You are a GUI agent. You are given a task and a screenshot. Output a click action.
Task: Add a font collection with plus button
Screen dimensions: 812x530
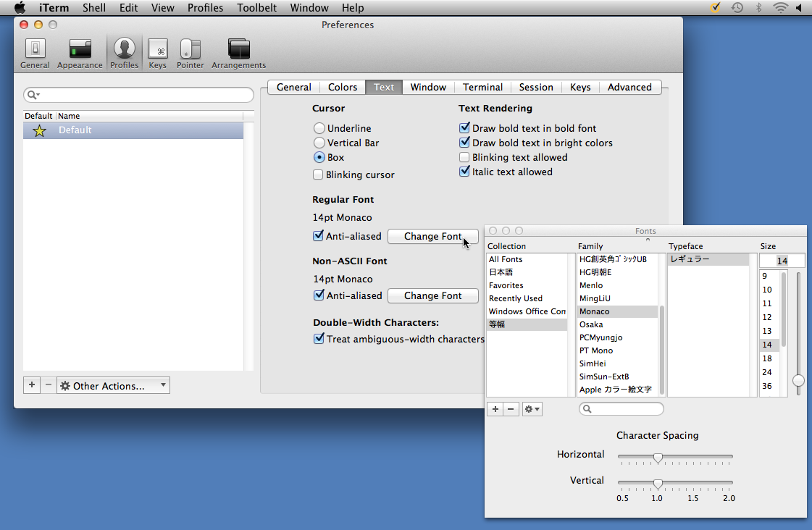(x=495, y=409)
